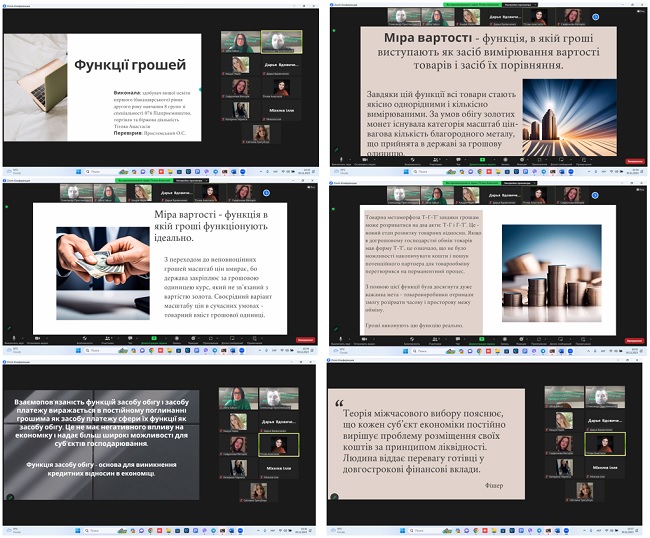Open Security in the money-handshake slide window
Viewport: 650px width, 538px height.
pos(85,339)
